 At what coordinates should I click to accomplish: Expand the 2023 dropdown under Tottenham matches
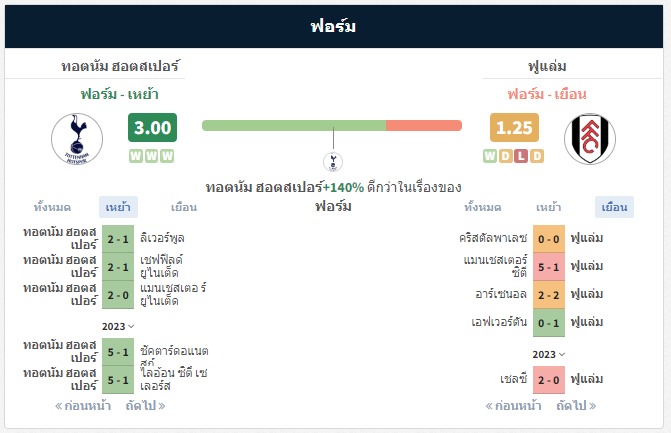118,326
